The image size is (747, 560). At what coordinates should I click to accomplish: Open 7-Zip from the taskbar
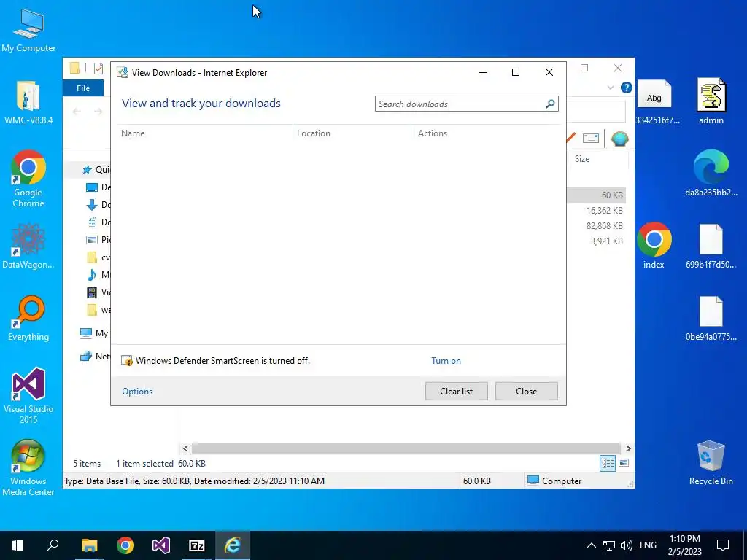[197, 545]
